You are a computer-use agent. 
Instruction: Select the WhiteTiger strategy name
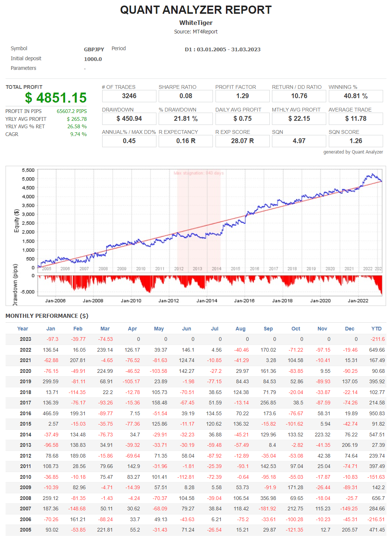[x=196, y=23]
